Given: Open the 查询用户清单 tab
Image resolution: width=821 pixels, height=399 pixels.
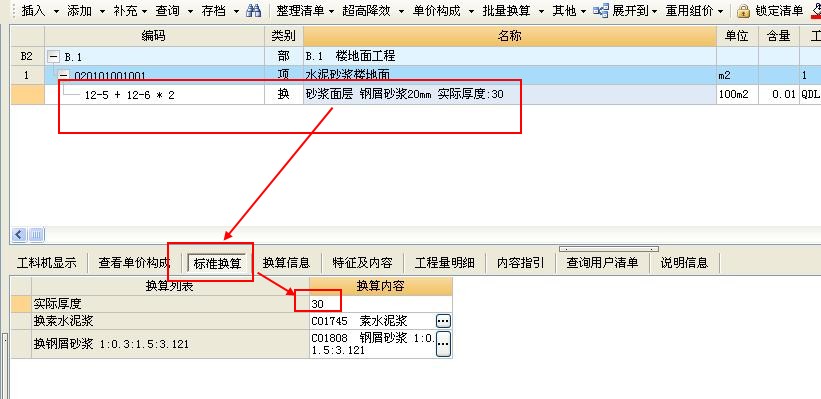Looking at the screenshot, I should click(603, 262).
